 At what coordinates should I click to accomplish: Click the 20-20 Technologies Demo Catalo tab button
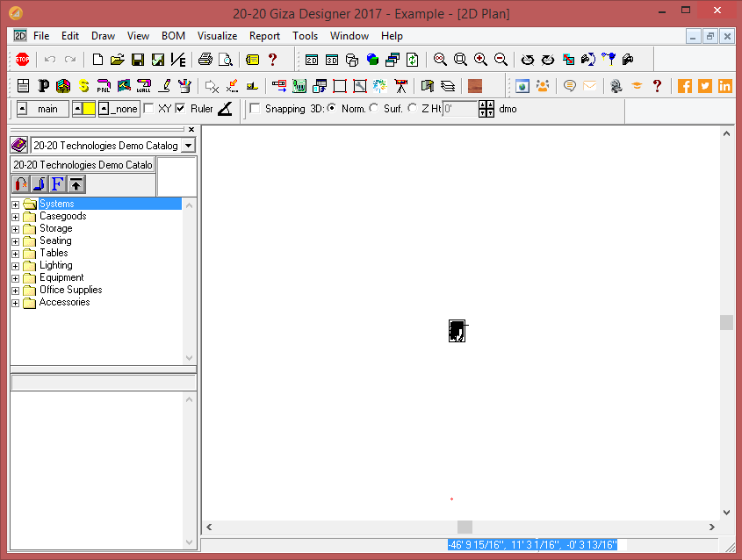point(83,165)
